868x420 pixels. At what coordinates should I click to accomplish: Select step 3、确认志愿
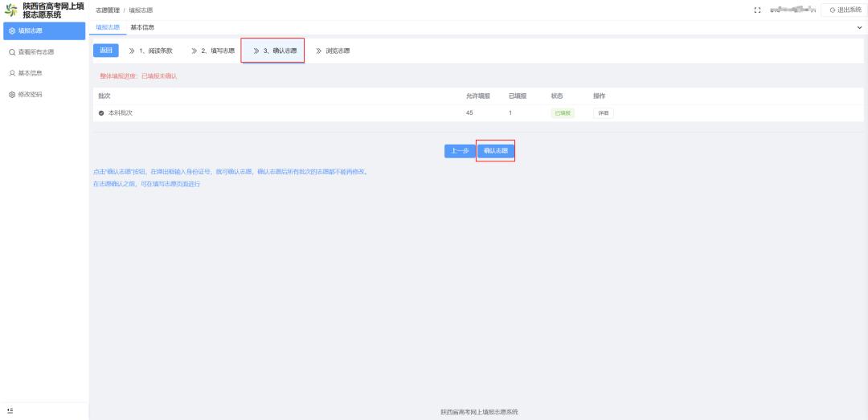coord(275,51)
